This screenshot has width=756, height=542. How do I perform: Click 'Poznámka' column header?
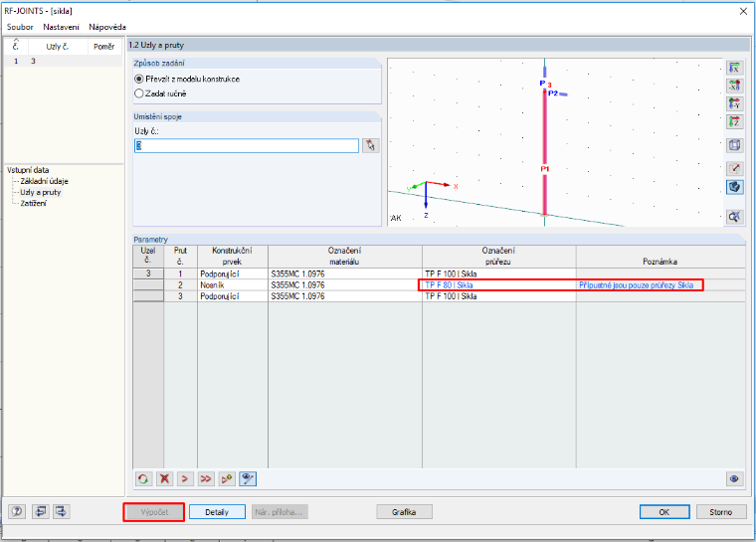pos(661,256)
